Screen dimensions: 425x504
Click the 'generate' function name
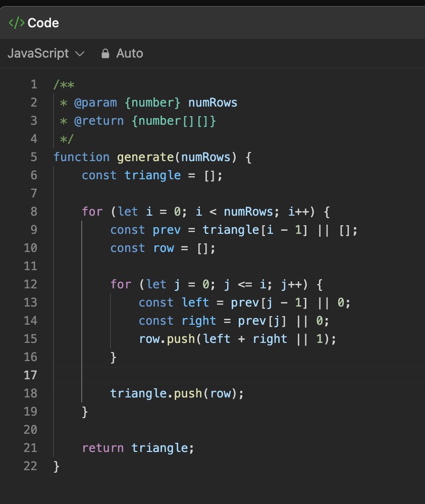pos(145,157)
